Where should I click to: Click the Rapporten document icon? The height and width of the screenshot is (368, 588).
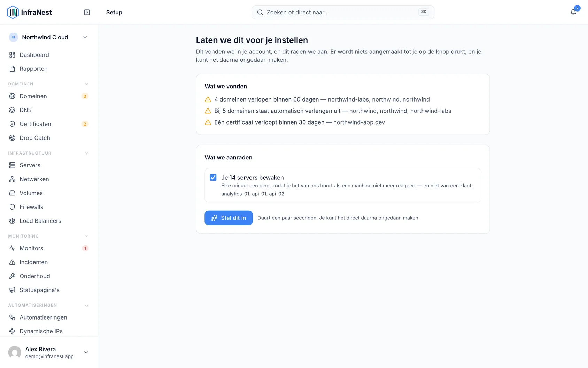tap(12, 69)
